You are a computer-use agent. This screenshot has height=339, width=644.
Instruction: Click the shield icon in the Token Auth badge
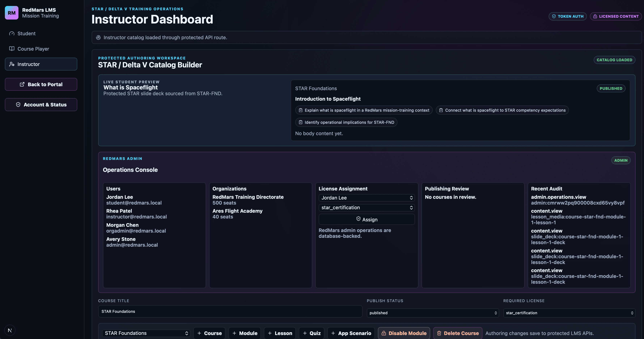click(554, 16)
